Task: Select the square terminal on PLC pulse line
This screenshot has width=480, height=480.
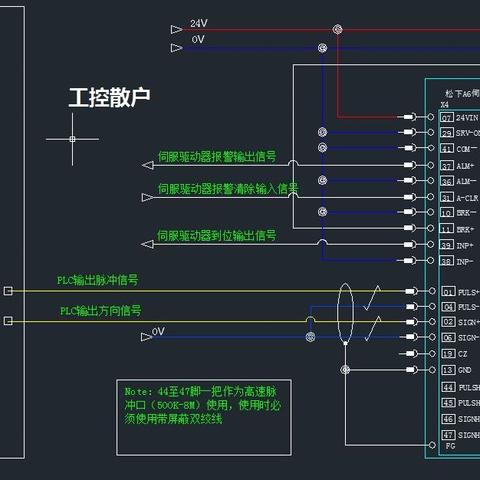Action: click(8, 291)
